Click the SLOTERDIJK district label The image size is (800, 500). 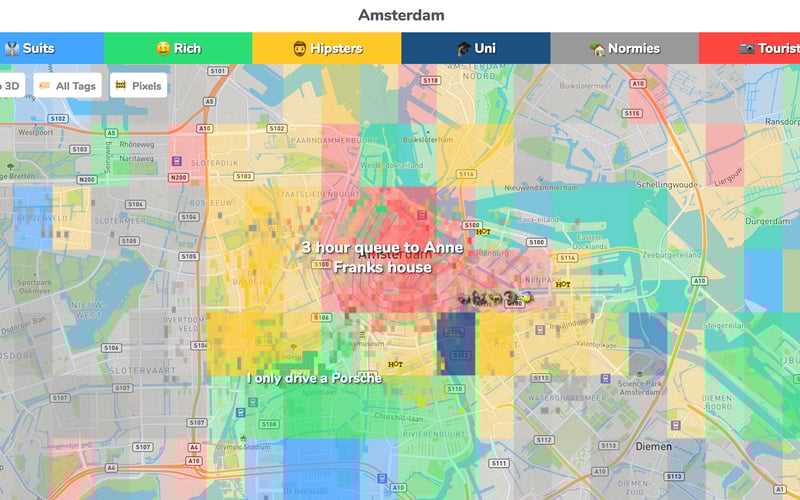(x=214, y=163)
